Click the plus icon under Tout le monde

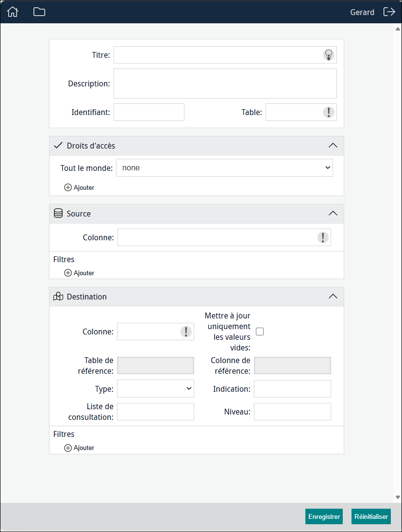point(68,188)
